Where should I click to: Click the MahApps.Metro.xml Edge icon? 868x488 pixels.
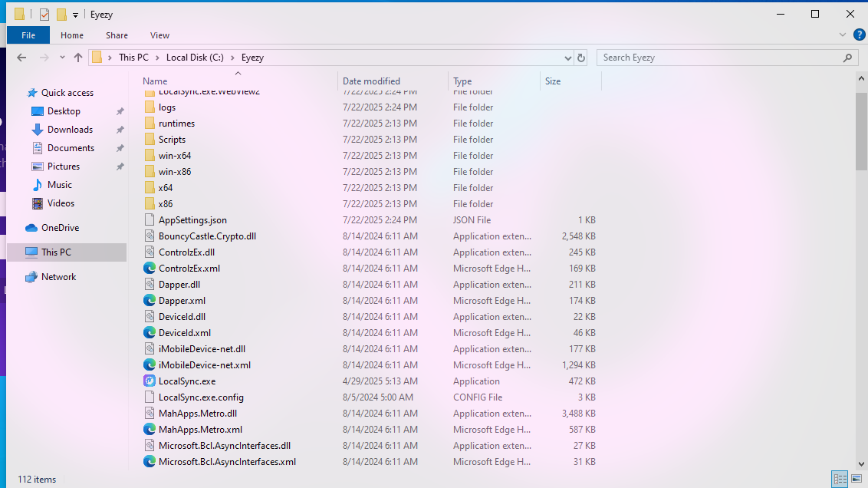(x=149, y=429)
